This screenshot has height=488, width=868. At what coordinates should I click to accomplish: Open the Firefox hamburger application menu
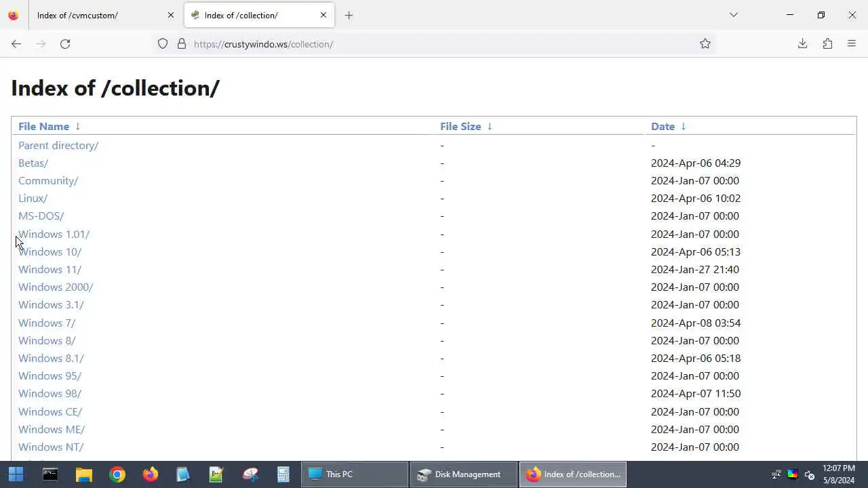[x=852, y=44]
